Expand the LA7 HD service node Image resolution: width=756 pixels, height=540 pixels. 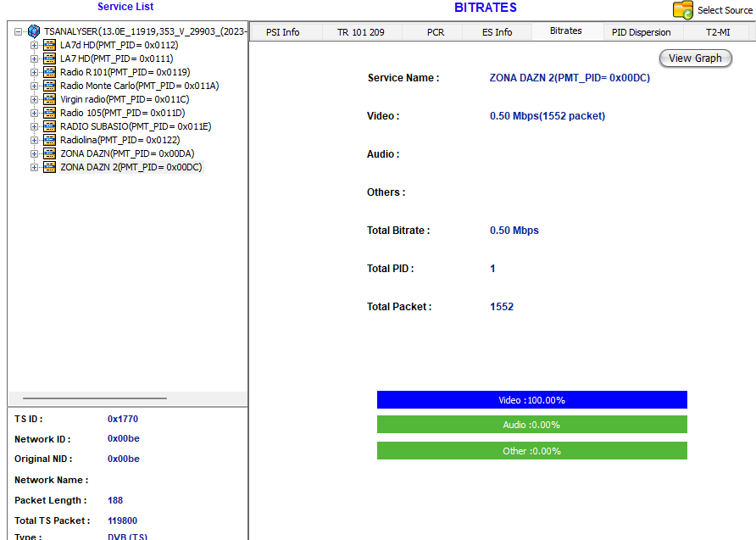coord(34,58)
